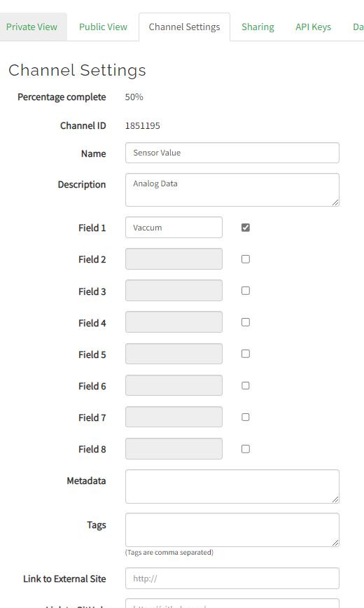The image size is (364, 608).
Task: Select the Channel Settings tab
Action: pos(185,27)
